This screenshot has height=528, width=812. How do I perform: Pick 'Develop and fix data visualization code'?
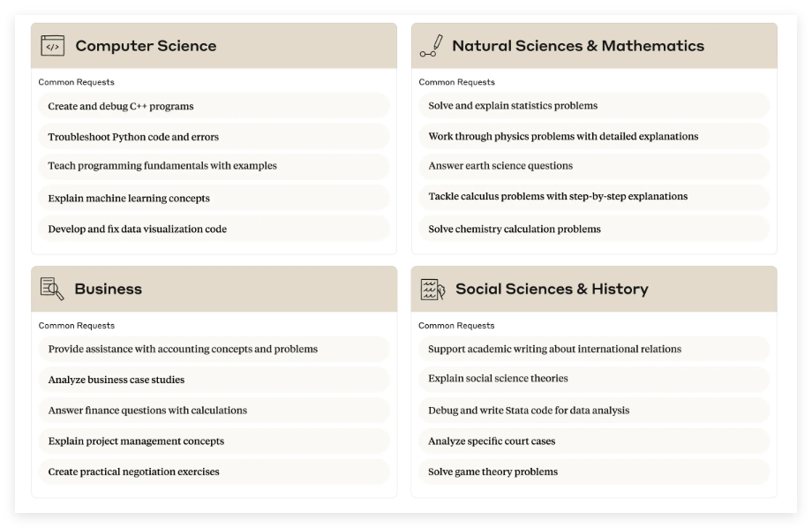click(138, 229)
